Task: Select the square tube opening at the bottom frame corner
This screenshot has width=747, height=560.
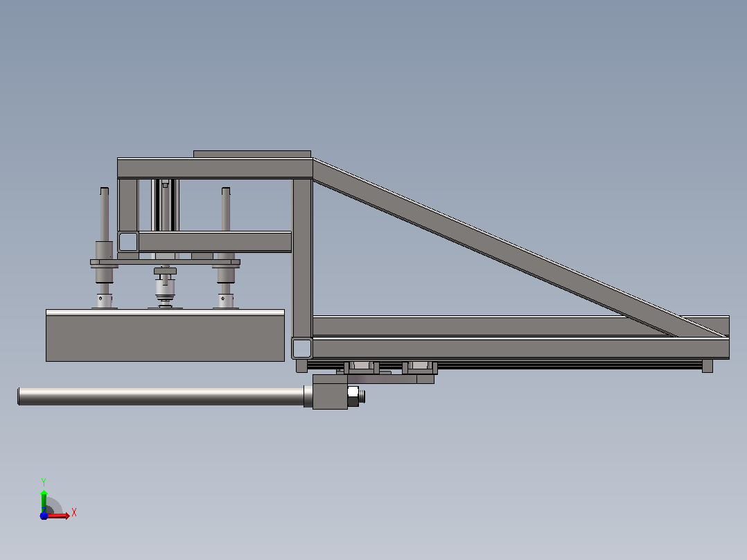Action: (x=301, y=349)
